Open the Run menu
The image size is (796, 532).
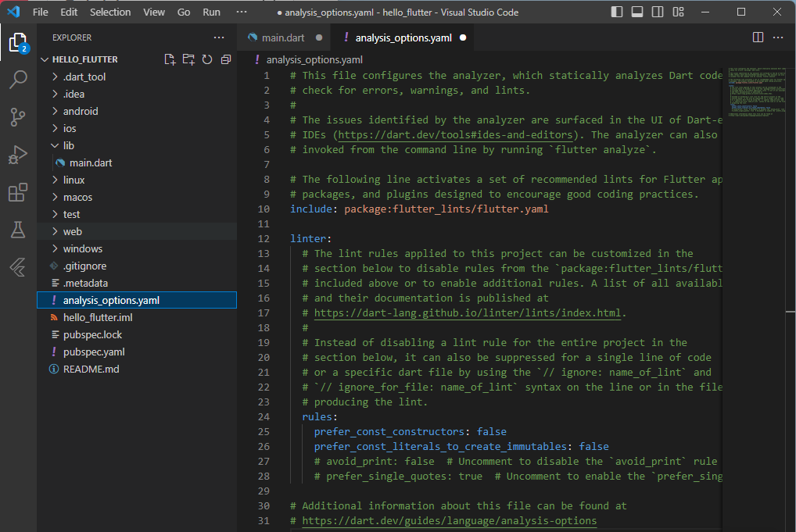212,12
